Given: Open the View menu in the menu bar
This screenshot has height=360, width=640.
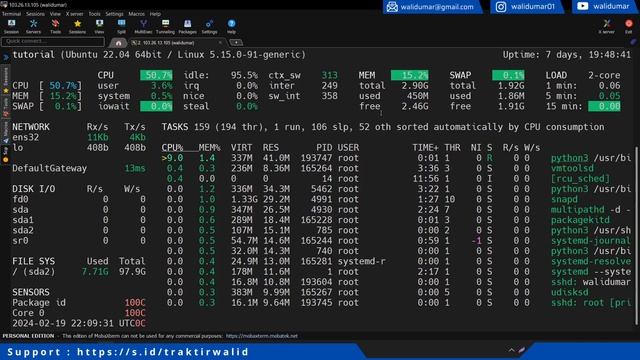Looking at the screenshot, I should [x=55, y=14].
